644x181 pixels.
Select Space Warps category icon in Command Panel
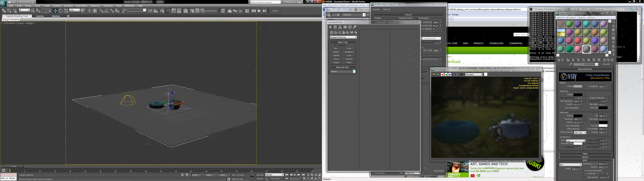[x=352, y=33]
